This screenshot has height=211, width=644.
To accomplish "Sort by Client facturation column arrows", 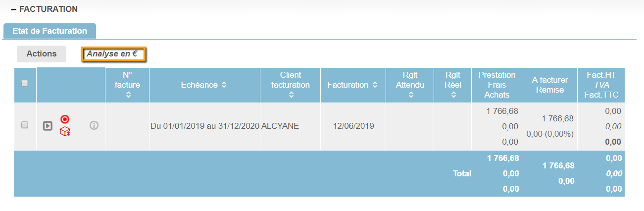I will 291,94.
